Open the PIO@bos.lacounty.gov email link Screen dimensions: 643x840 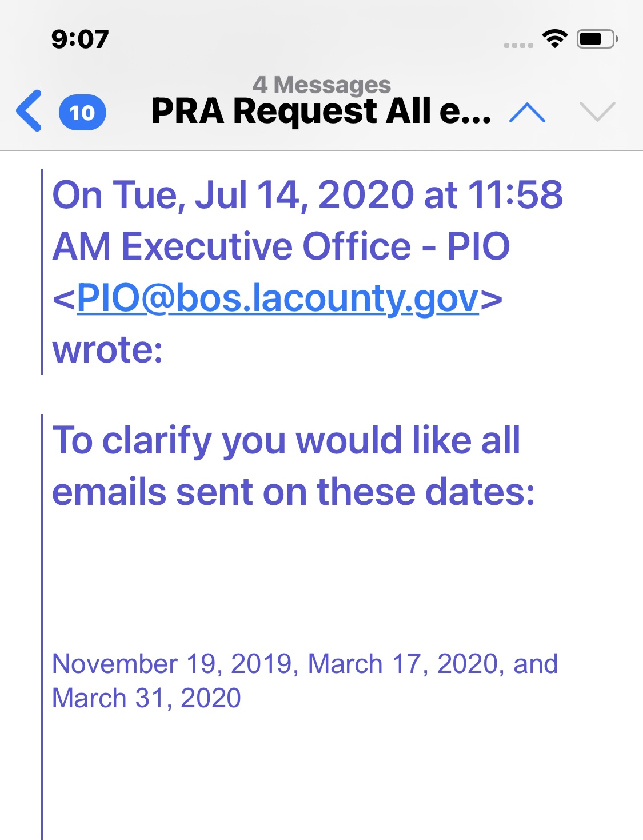tap(278, 298)
